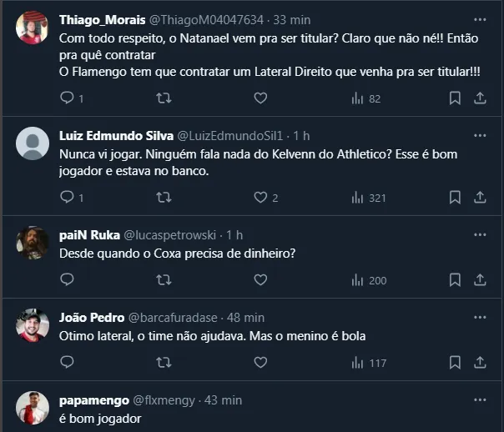Viewport: 504px width, 432px height.
Task: Reply to Luiz Edmundo Silva's tweet
Action: tap(68, 197)
